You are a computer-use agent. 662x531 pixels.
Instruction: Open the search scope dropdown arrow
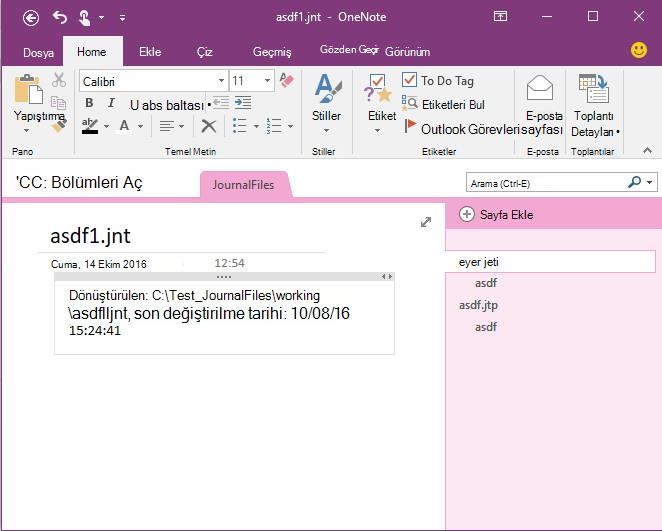(x=650, y=183)
